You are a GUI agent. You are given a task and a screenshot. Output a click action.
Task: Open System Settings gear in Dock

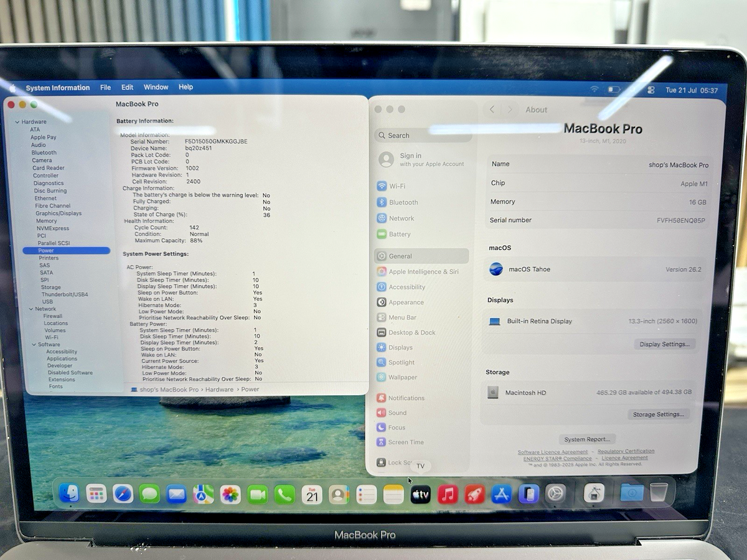click(x=555, y=494)
